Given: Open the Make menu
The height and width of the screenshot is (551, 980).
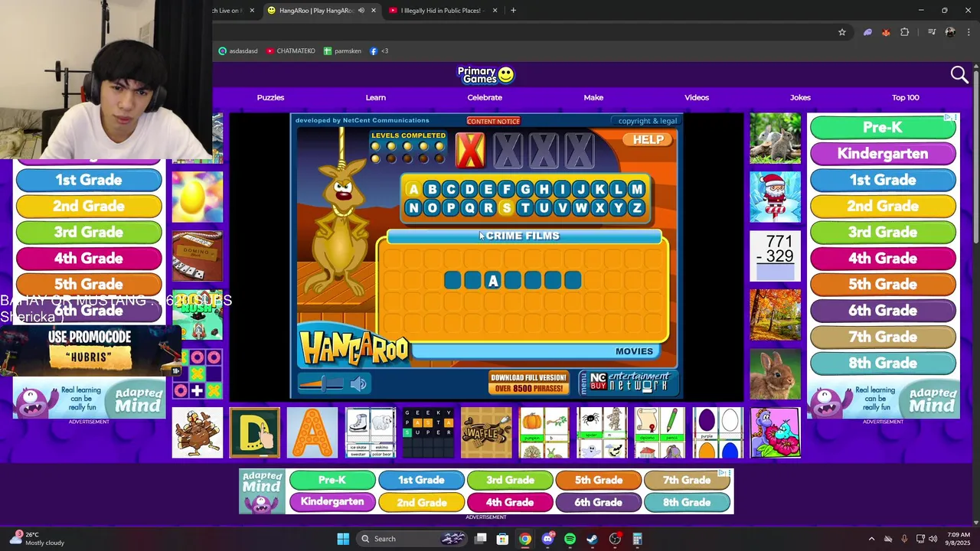Looking at the screenshot, I should pos(593,97).
